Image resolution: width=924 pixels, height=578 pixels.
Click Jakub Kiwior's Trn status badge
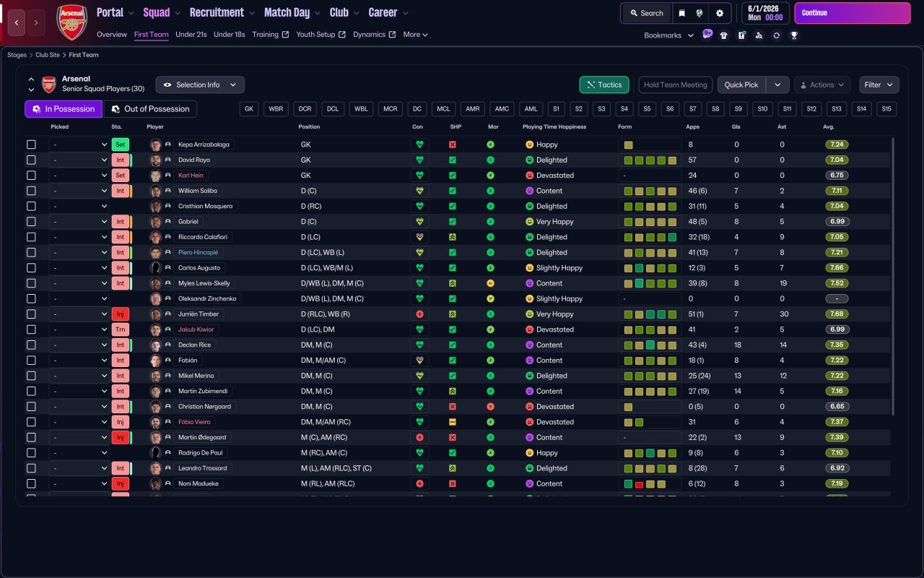(121, 329)
